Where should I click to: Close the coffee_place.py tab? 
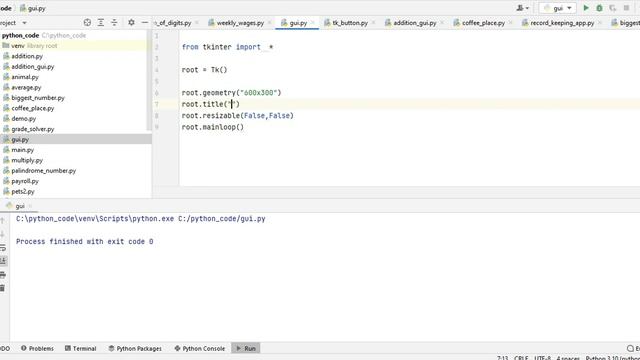510,23
